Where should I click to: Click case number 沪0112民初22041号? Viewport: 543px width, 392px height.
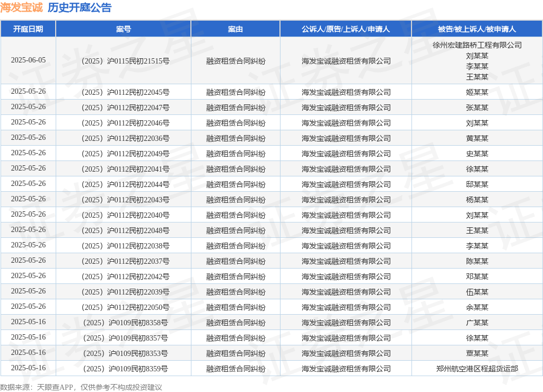pos(125,169)
